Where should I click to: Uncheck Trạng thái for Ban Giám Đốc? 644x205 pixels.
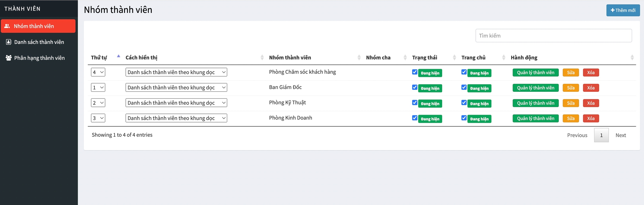tap(415, 87)
